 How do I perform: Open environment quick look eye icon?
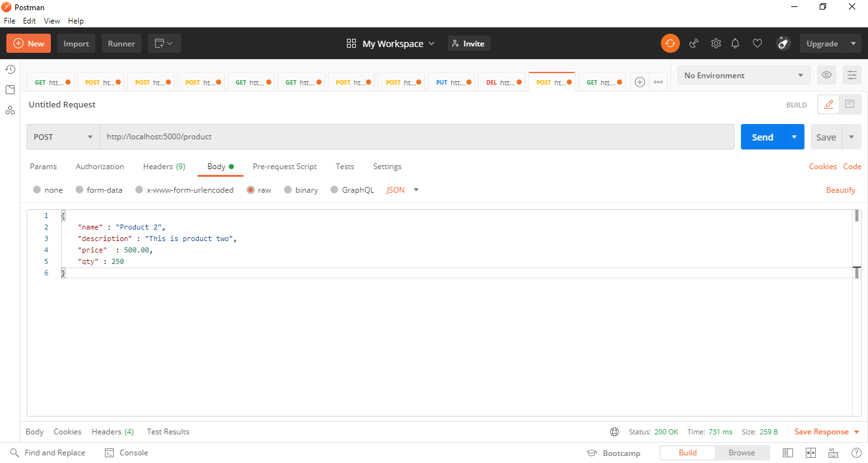coord(826,75)
